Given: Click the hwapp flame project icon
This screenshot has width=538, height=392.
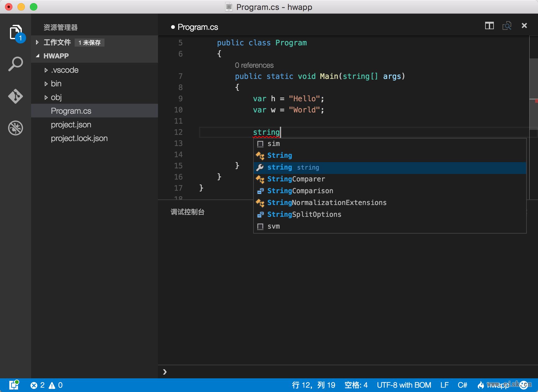Looking at the screenshot, I should tap(481, 385).
